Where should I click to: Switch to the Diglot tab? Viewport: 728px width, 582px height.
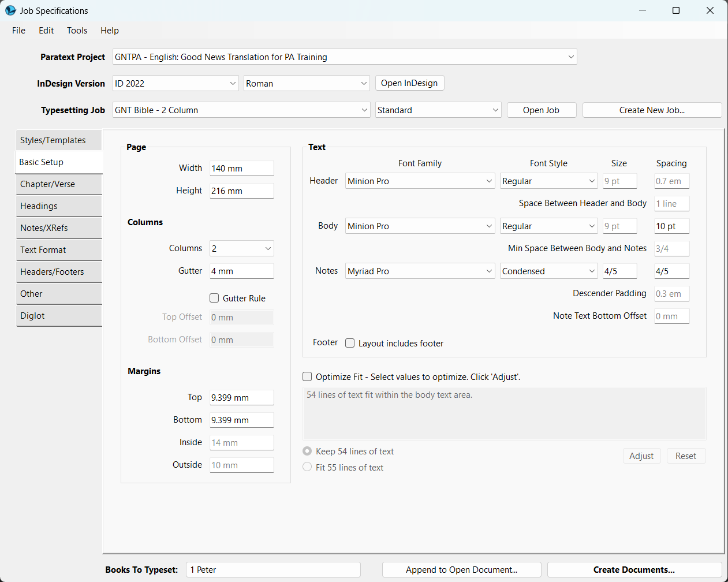click(x=59, y=316)
